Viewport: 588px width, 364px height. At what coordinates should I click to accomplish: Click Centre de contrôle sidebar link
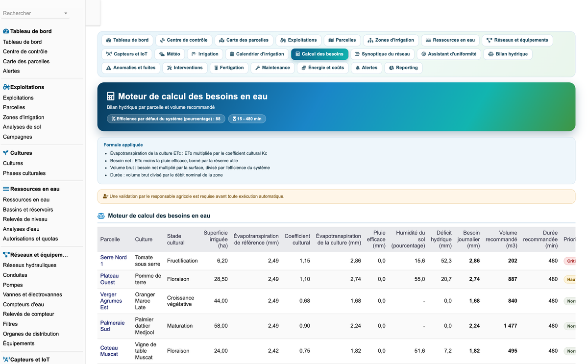point(25,52)
